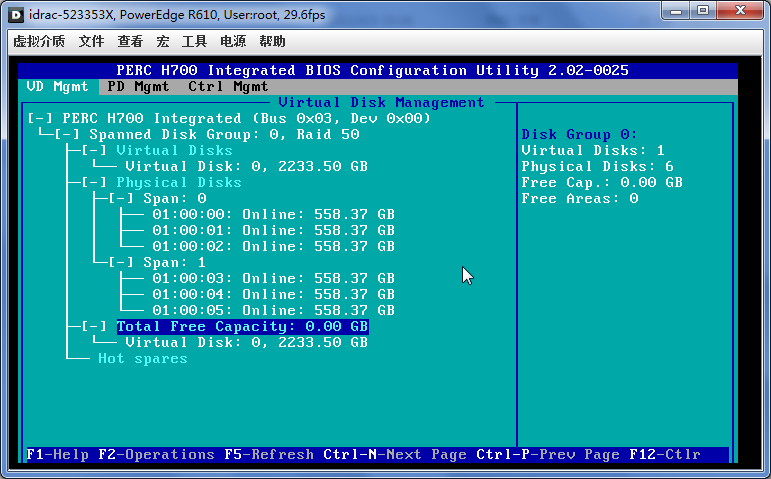
Task: Collapse the PERC H700 Integrated controller node
Action: pos(40,119)
